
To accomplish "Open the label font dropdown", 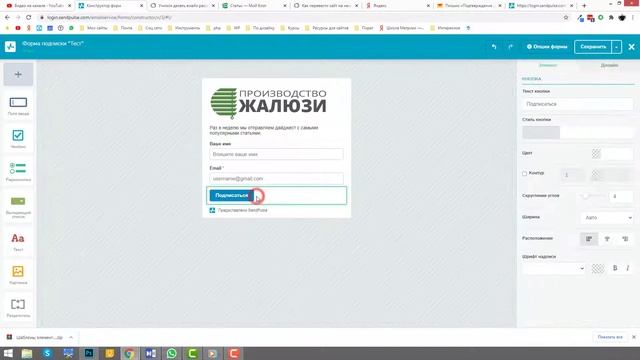I will pos(554,269).
